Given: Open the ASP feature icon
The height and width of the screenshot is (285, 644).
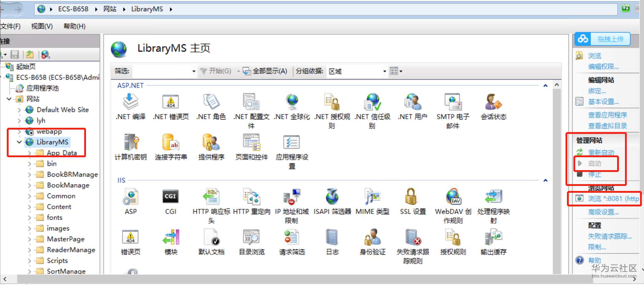Looking at the screenshot, I should [130, 197].
